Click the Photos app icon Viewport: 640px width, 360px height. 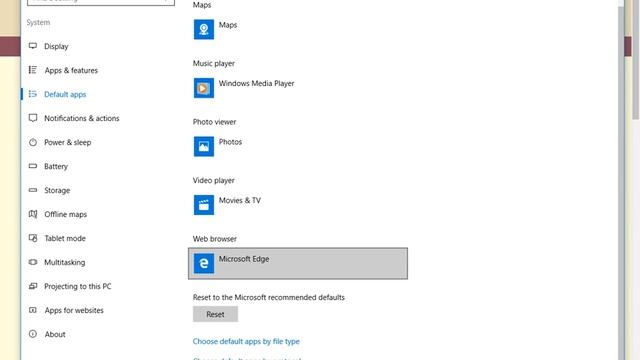tap(204, 147)
